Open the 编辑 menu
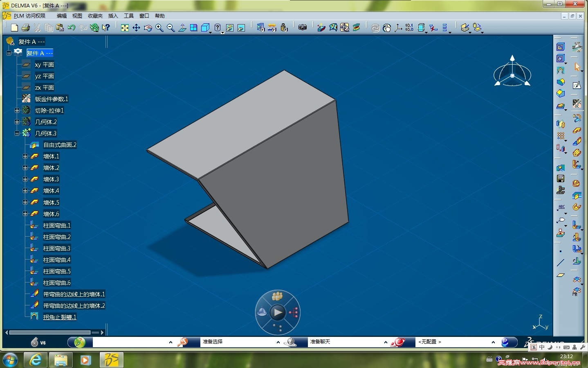588x368 pixels. coord(62,16)
